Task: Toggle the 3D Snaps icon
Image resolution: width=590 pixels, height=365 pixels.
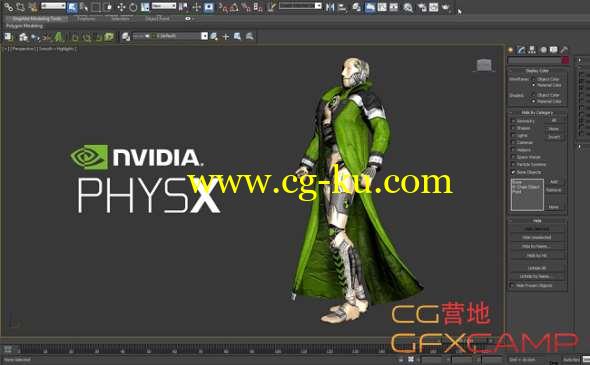Action: pos(223,7)
